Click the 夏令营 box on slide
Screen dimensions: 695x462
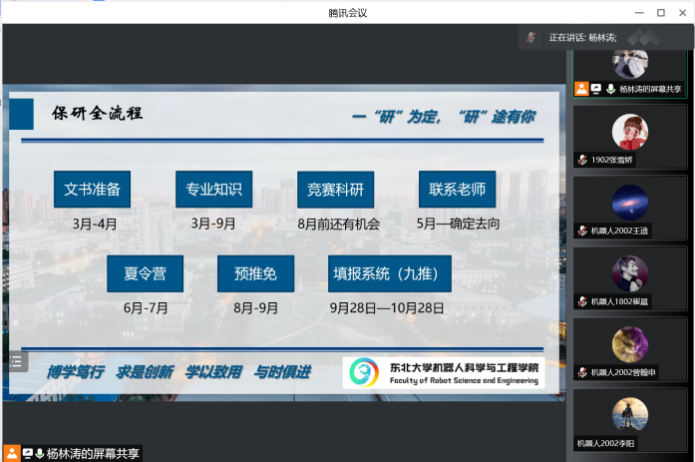[146, 274]
